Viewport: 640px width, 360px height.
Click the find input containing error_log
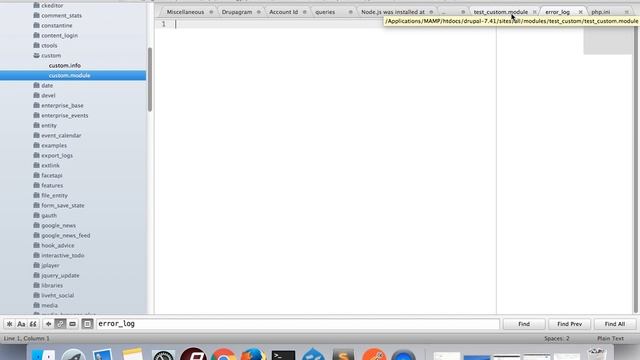pyautogui.click(x=298, y=324)
